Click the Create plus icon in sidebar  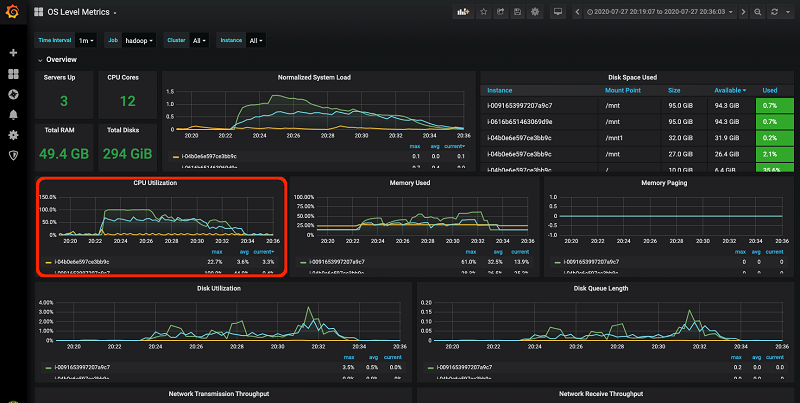tap(14, 53)
